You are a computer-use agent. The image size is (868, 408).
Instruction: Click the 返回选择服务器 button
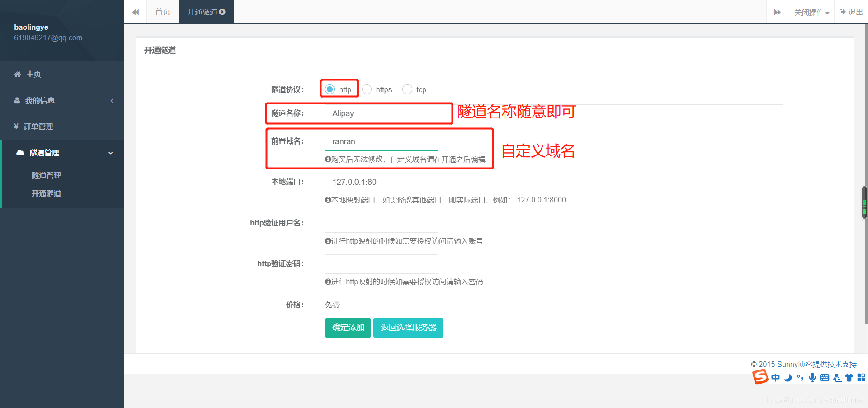[408, 328]
